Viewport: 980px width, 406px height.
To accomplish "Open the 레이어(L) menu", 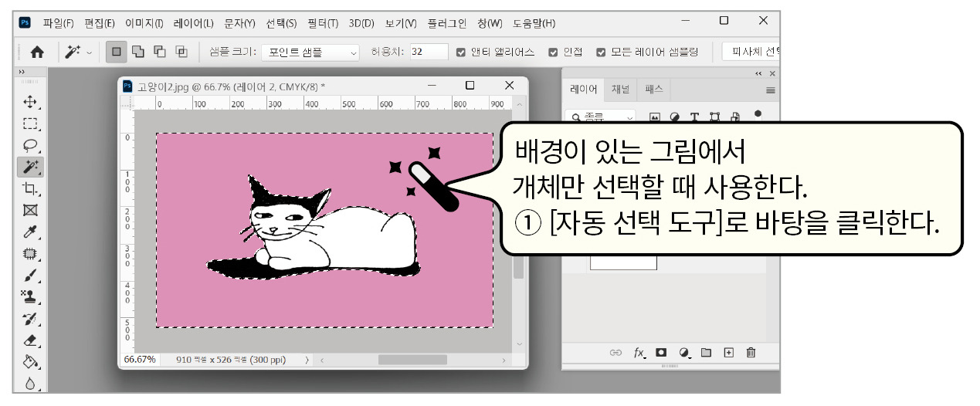I will 194,23.
